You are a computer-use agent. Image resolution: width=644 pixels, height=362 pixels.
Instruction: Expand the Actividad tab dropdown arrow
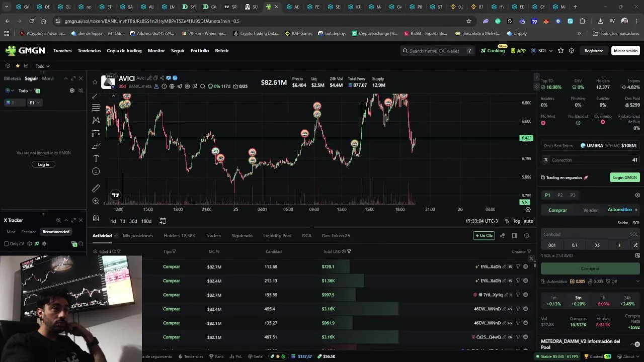(x=116, y=235)
